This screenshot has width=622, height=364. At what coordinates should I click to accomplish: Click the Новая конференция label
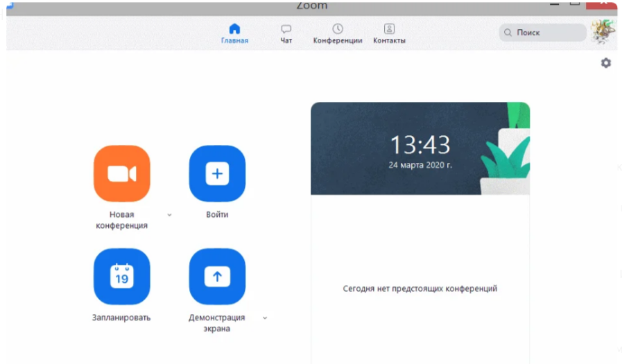122,220
